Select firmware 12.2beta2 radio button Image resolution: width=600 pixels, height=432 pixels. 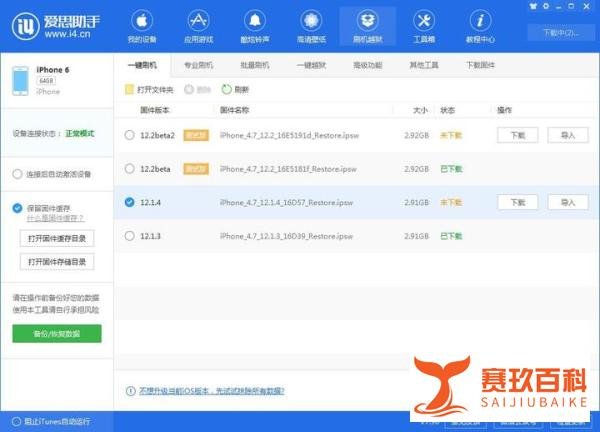[130, 135]
